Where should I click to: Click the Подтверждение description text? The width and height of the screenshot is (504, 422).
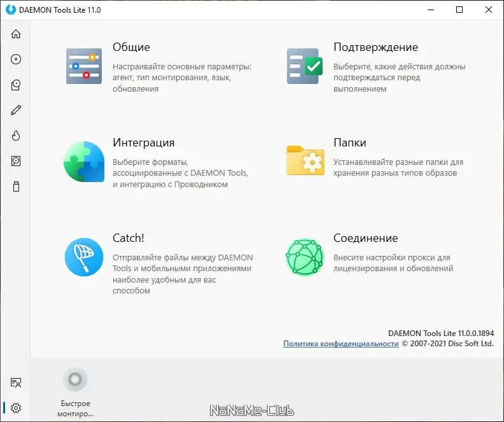(x=399, y=78)
